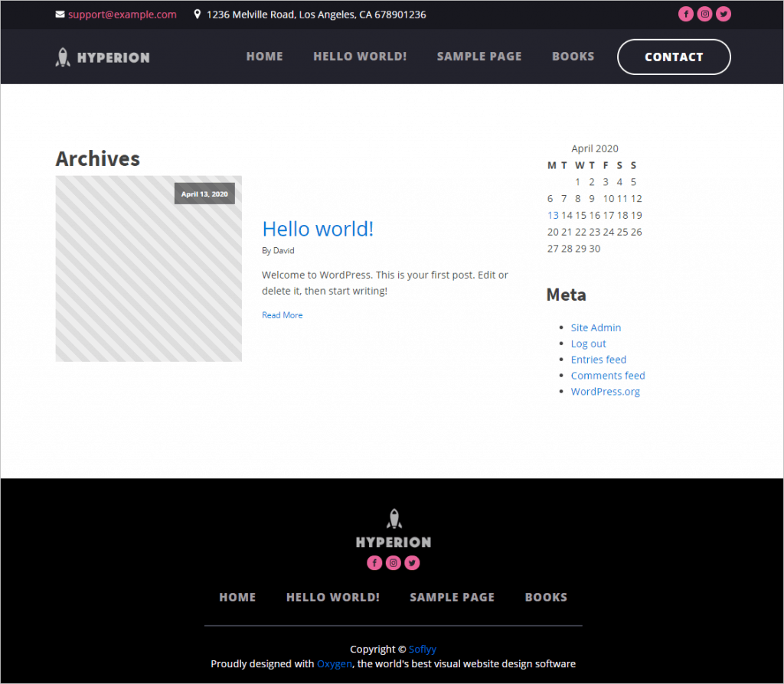Viewport: 784px width, 684px height.
Task: Click the Instagram icon in the footer
Action: [393, 562]
